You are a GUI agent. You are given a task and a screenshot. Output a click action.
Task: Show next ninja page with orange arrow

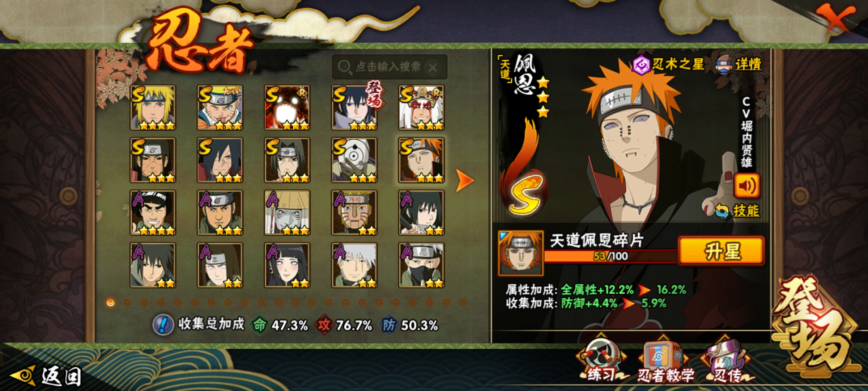click(464, 180)
